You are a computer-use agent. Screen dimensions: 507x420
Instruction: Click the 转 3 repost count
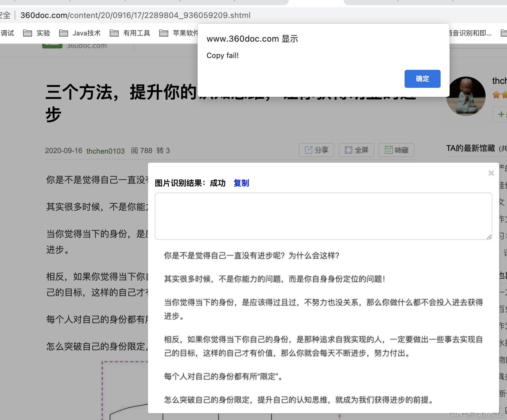click(163, 151)
